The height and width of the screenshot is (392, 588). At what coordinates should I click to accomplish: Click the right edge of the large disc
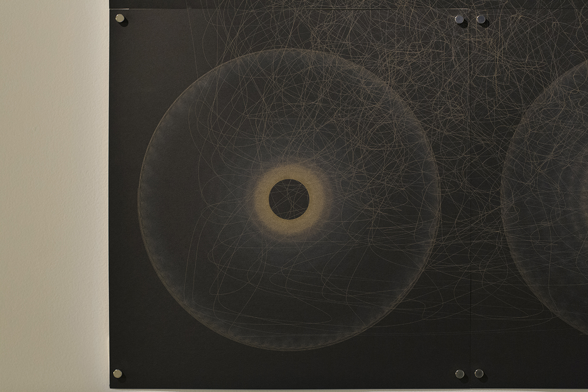[439, 199]
